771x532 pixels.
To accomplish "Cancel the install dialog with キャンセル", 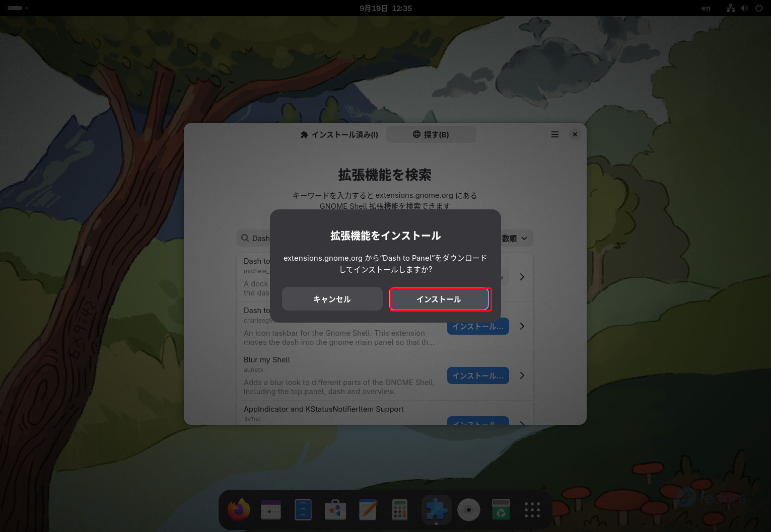I will [x=332, y=299].
